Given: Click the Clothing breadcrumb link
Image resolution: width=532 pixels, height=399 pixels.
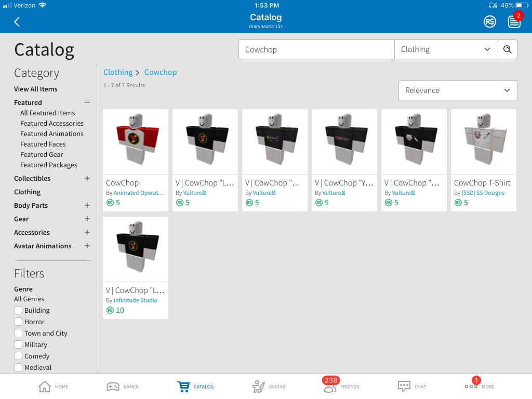Looking at the screenshot, I should pos(118,72).
